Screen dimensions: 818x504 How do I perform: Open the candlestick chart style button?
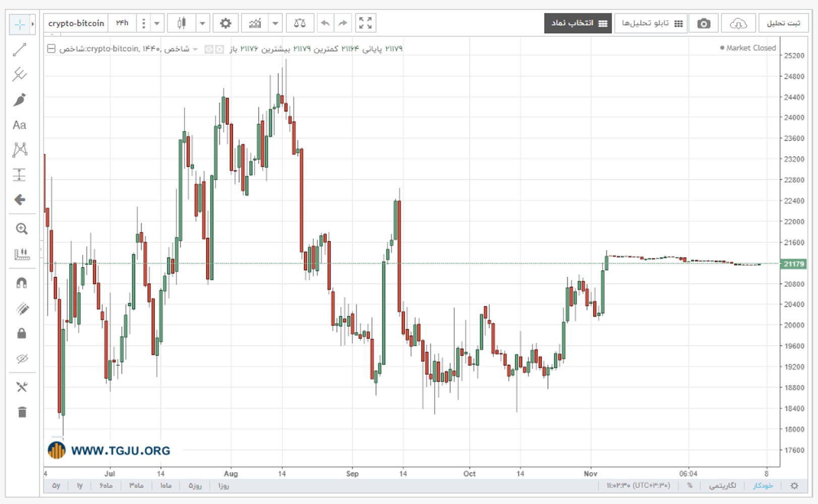(x=182, y=23)
